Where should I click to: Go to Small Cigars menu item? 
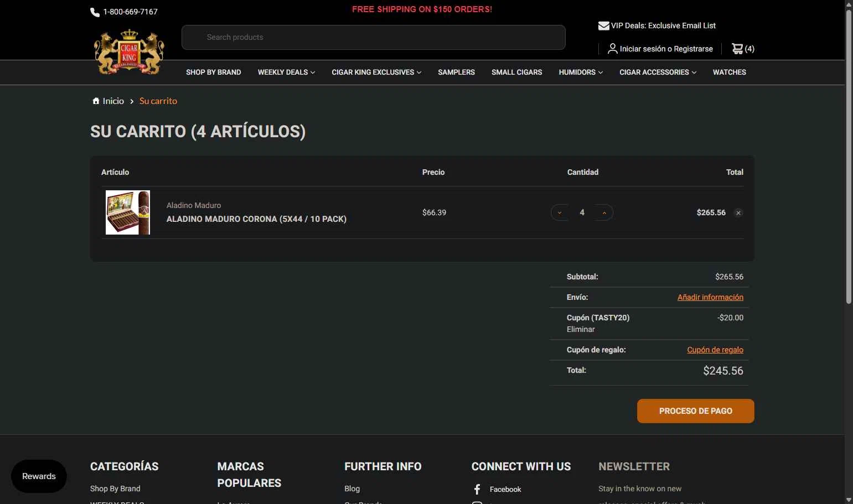click(x=516, y=72)
